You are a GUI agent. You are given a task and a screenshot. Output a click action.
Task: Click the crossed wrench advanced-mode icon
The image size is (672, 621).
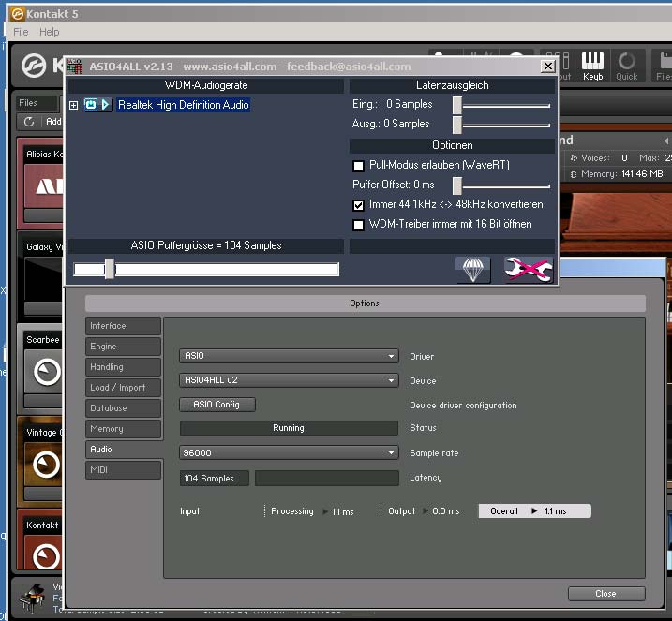[529, 270]
